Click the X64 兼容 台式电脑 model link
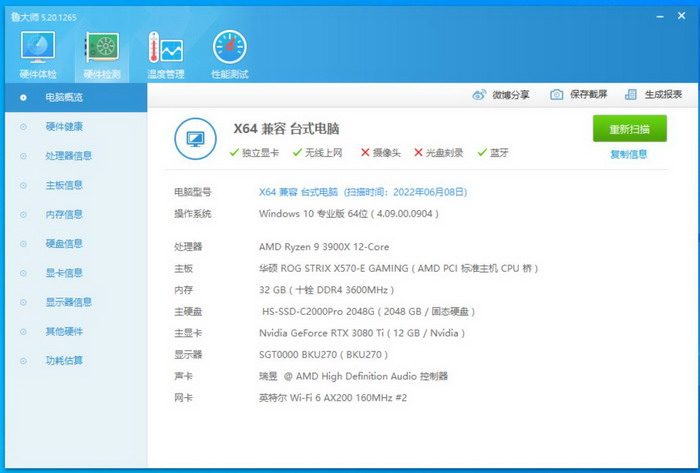This screenshot has height=473, width=700. point(299,191)
